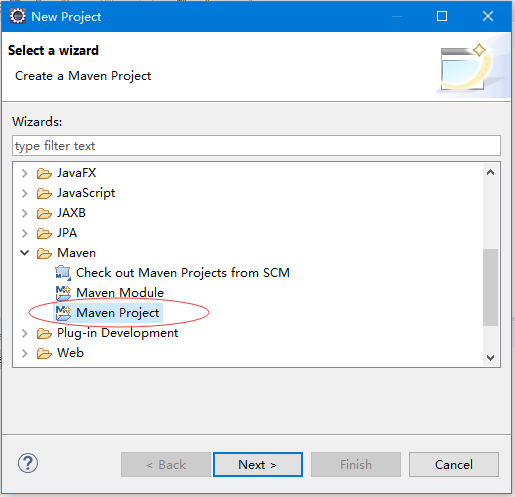The width and height of the screenshot is (515, 497).
Task: Click the JAXB folder icon
Action: coord(44,213)
